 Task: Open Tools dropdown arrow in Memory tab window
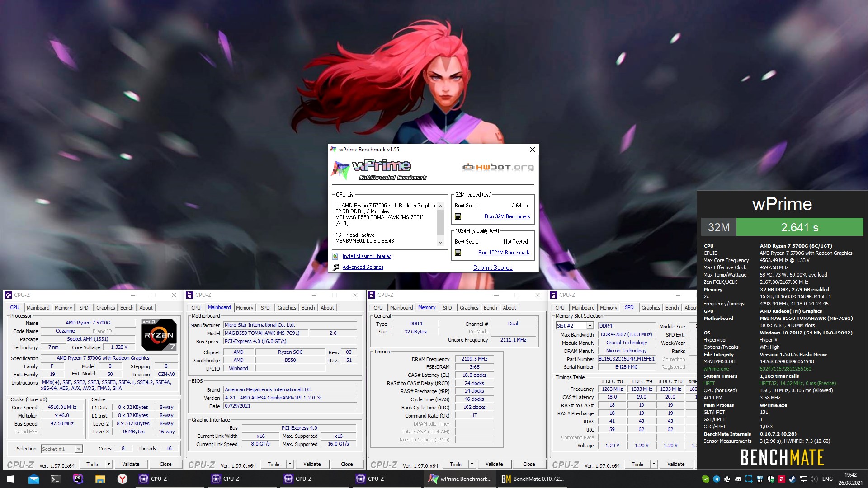point(472,464)
